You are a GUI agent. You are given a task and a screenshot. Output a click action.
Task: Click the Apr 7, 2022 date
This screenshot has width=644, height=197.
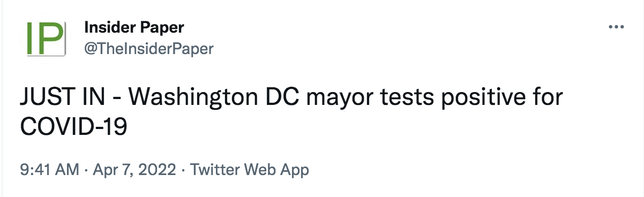134,170
